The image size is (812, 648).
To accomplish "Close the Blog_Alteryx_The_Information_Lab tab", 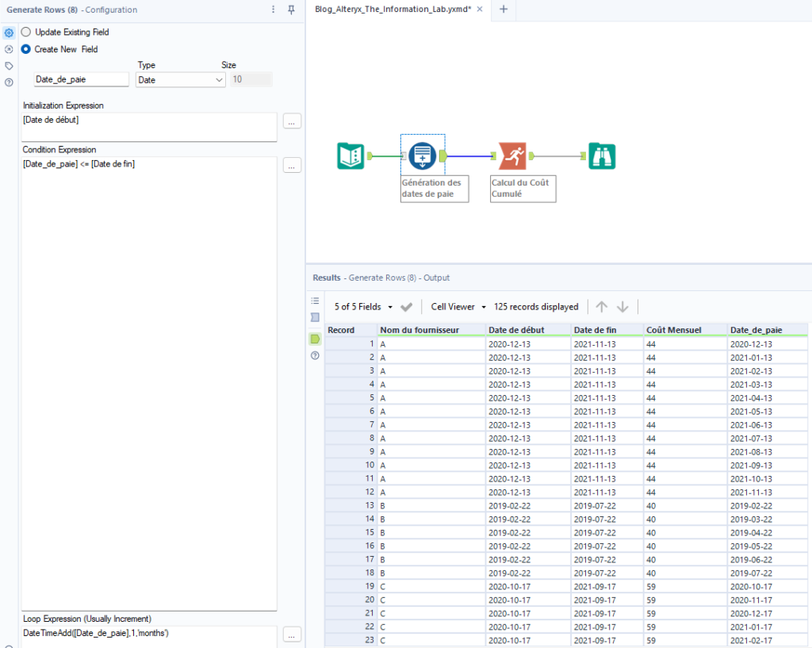I will (x=480, y=9).
